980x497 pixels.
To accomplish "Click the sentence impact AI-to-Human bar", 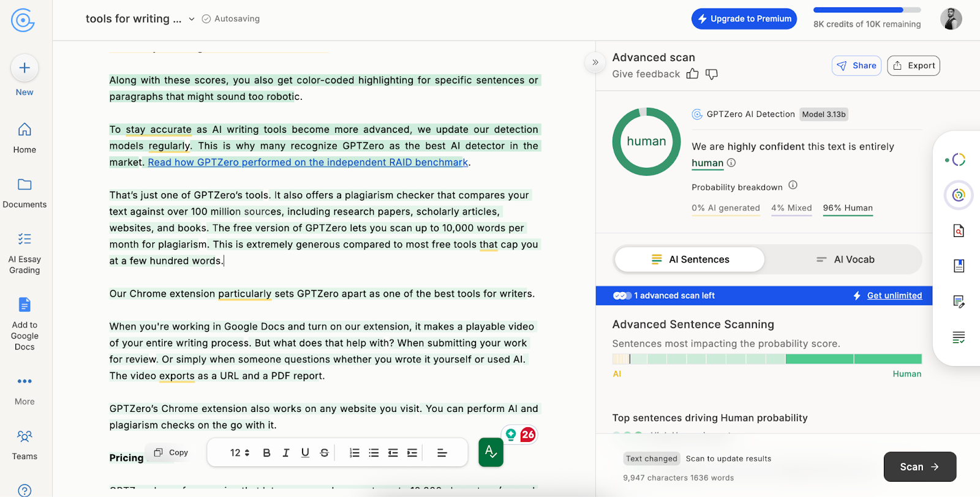I will coord(767,359).
